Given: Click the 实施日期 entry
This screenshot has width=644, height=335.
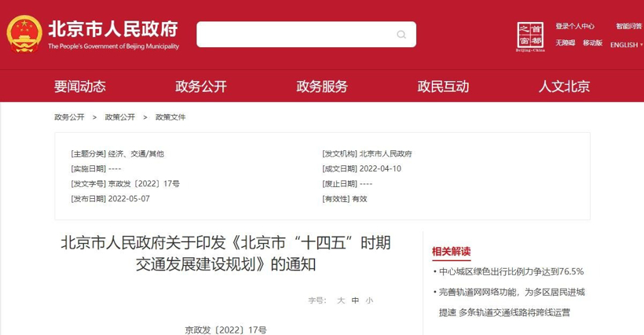Looking at the screenshot, I should [x=96, y=168].
